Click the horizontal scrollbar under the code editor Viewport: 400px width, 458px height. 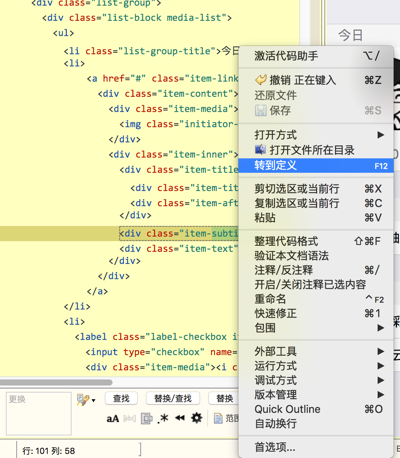pos(56,382)
